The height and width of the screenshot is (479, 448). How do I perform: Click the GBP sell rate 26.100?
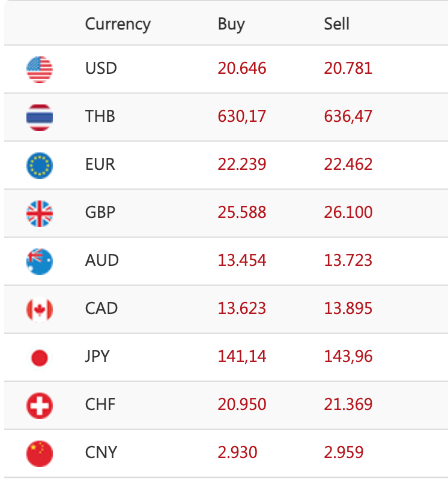point(348,212)
